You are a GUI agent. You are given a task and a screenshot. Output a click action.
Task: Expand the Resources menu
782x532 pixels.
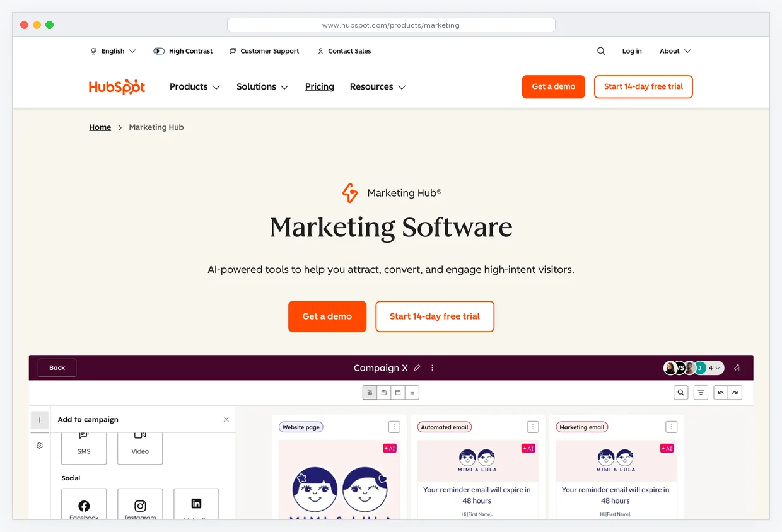378,87
